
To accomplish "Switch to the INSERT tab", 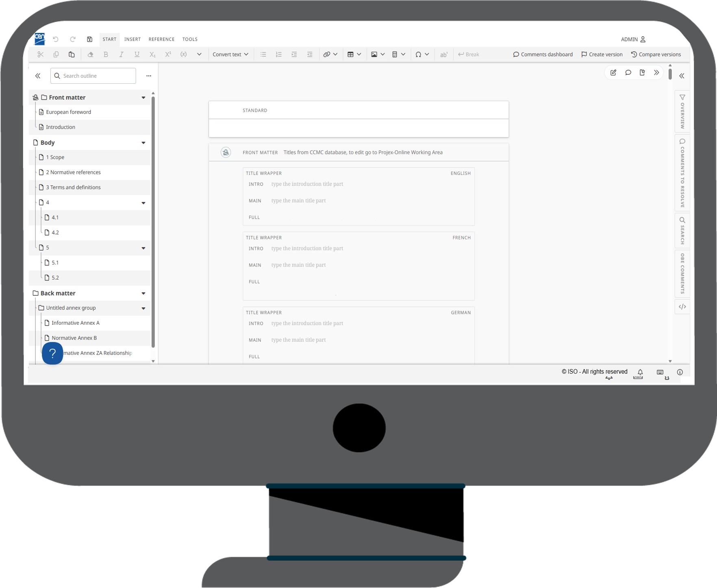I will (133, 39).
